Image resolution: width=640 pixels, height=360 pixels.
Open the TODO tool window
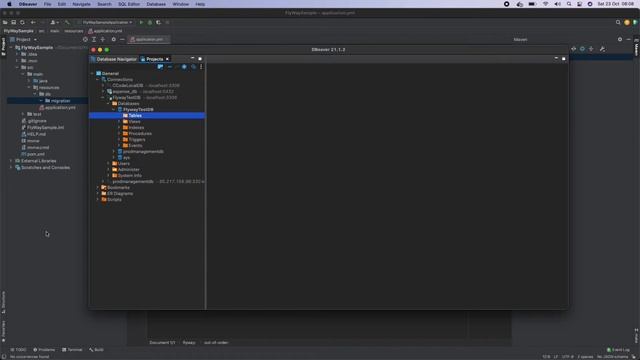[18, 350]
